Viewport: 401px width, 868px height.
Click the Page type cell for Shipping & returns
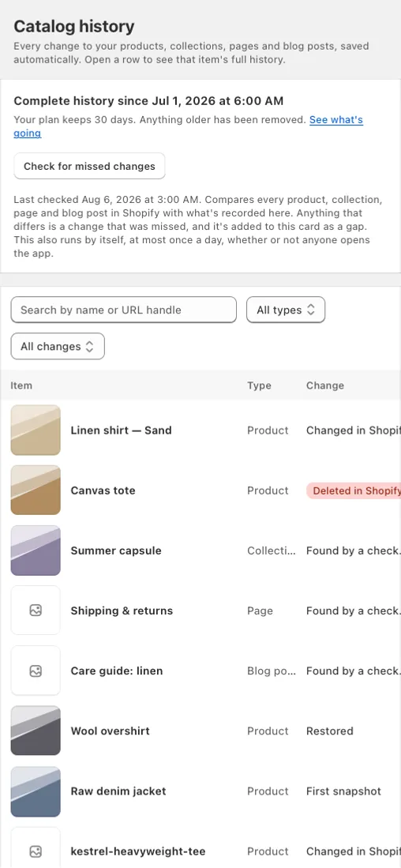260,611
